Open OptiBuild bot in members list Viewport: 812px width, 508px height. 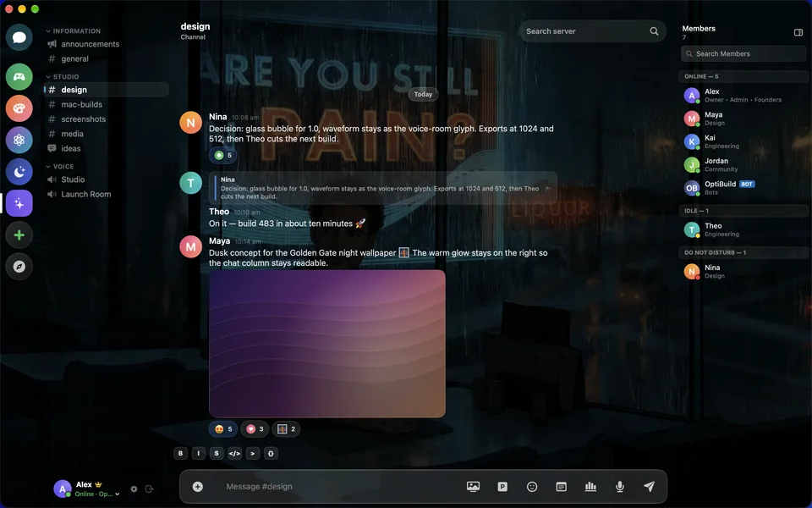[x=743, y=188]
